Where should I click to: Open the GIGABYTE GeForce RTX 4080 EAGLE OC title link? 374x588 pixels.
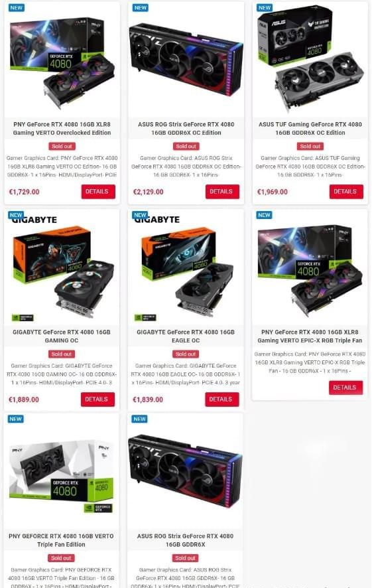pyautogui.click(x=186, y=336)
